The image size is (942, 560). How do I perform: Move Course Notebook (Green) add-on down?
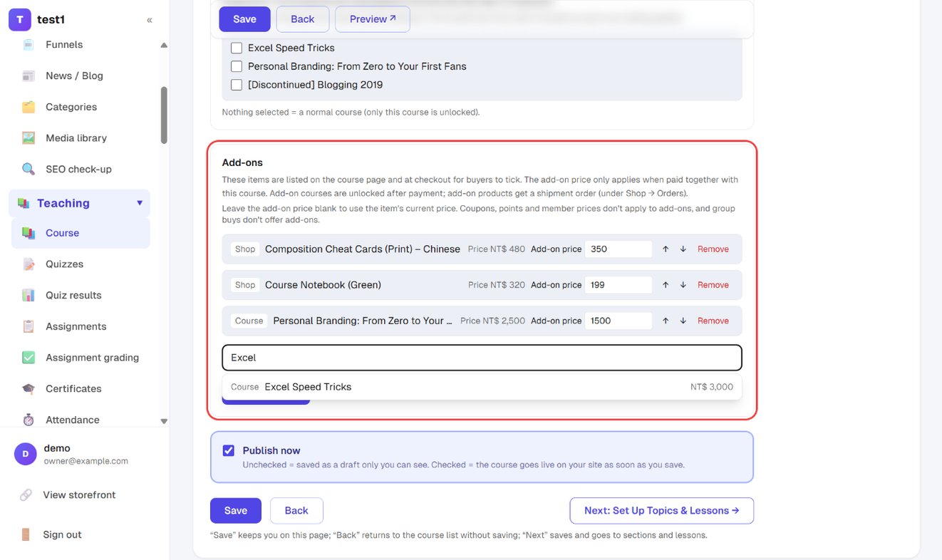pyautogui.click(x=683, y=285)
